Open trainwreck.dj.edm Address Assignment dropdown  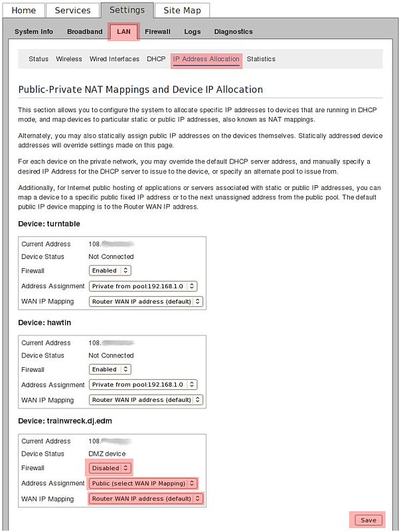click(143, 483)
